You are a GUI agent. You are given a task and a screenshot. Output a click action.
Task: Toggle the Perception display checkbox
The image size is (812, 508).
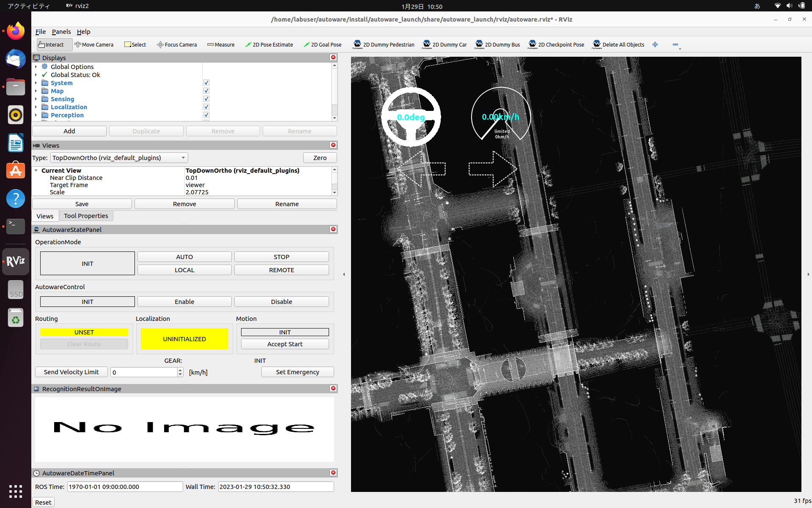[x=206, y=115]
